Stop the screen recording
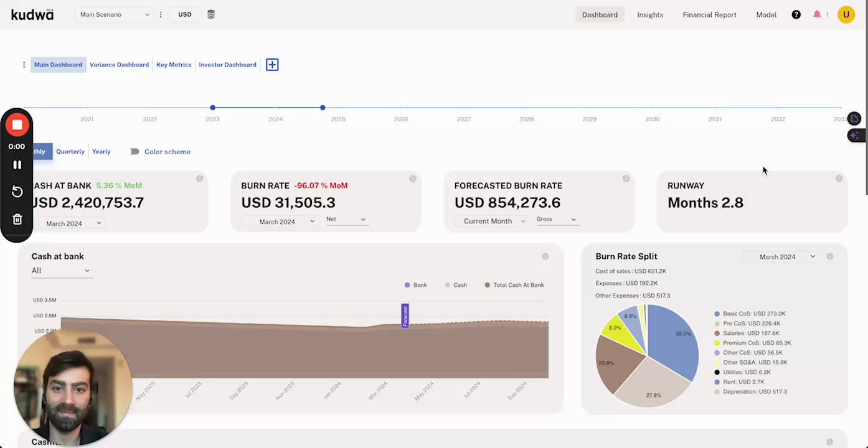This screenshot has width=868, height=448. click(x=17, y=125)
